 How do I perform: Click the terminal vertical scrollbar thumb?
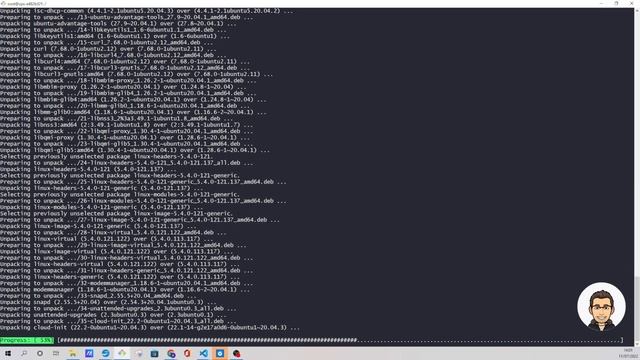point(637,309)
